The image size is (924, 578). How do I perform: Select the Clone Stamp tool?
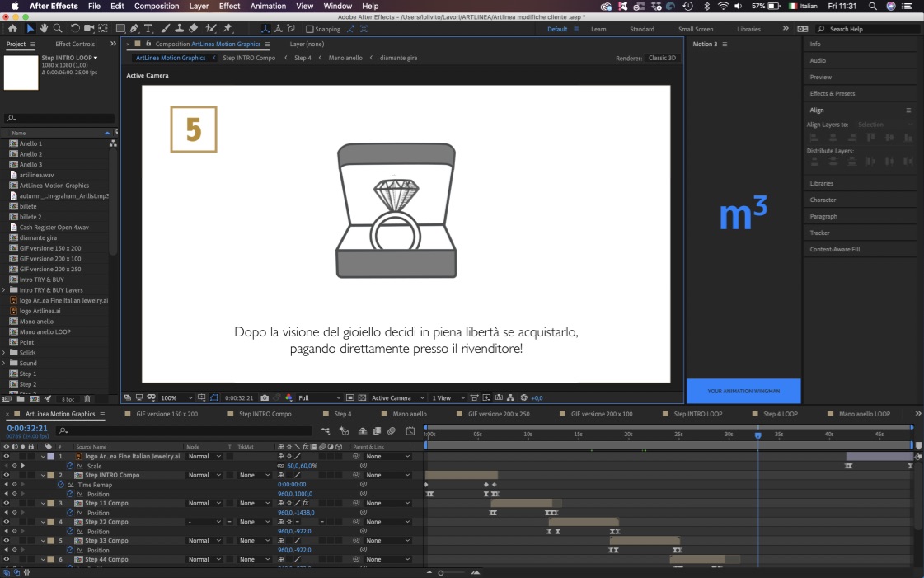pyautogui.click(x=179, y=28)
